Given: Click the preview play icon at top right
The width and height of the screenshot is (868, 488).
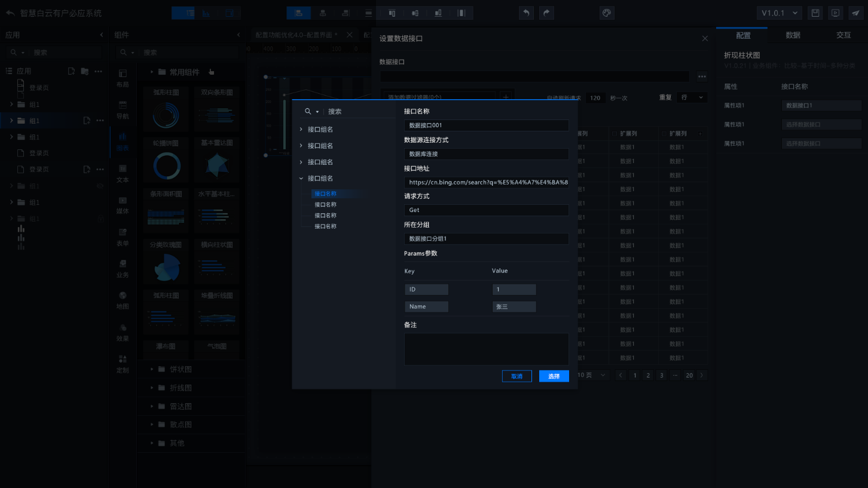Looking at the screenshot, I should point(835,13).
